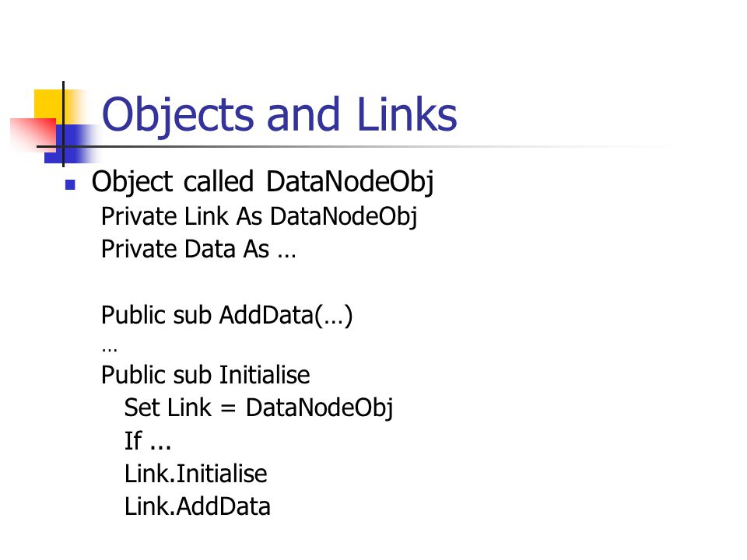Screen dimensions: 747x560
Task: Click the blue square bullet marker
Action: pos(70,184)
